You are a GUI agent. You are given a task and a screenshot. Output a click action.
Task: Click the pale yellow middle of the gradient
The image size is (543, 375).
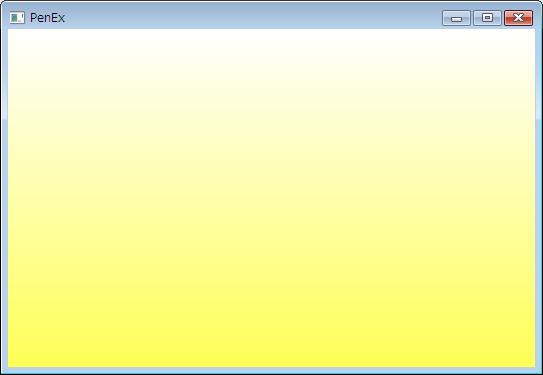(272, 197)
